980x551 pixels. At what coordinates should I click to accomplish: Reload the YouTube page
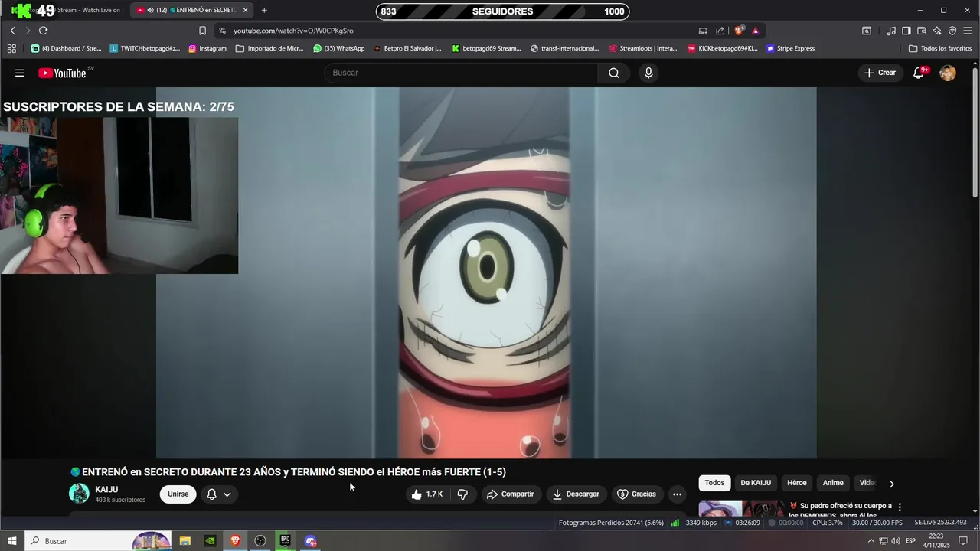point(43,31)
